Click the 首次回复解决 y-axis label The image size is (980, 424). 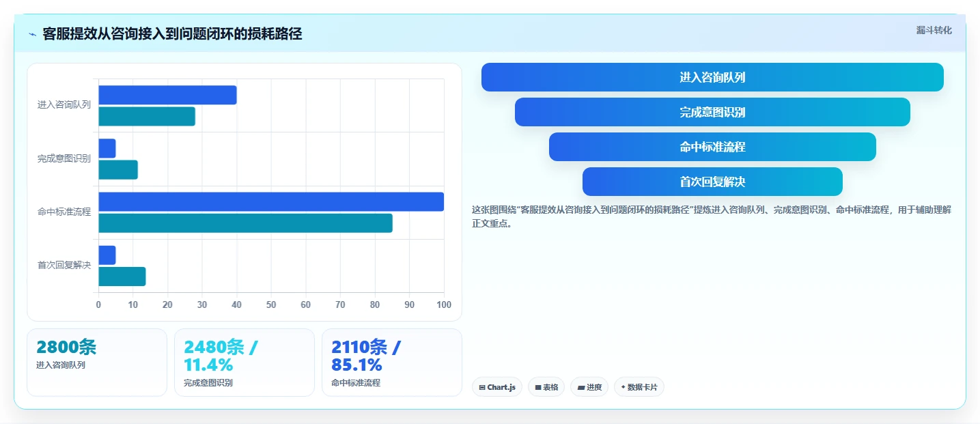click(x=64, y=266)
